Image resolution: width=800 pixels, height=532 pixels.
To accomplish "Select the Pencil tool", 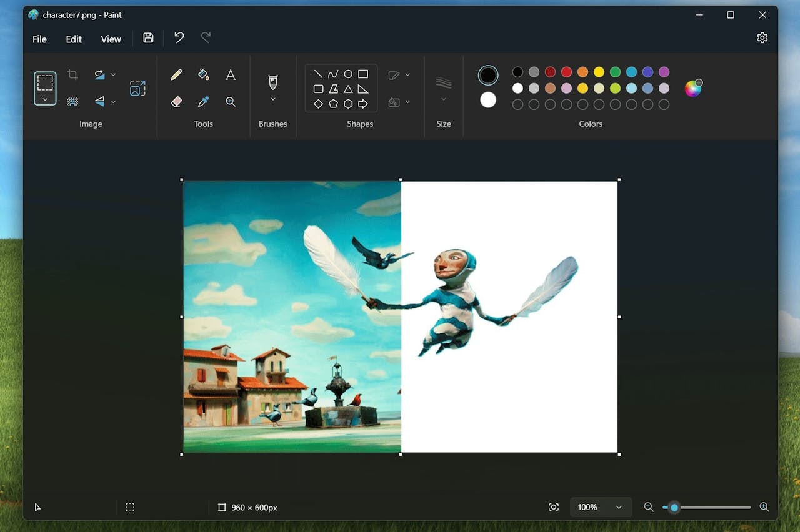I will click(x=176, y=75).
